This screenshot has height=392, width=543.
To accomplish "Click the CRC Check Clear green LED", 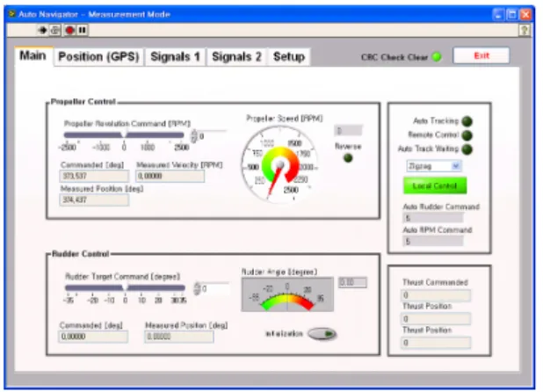I will 437,56.
